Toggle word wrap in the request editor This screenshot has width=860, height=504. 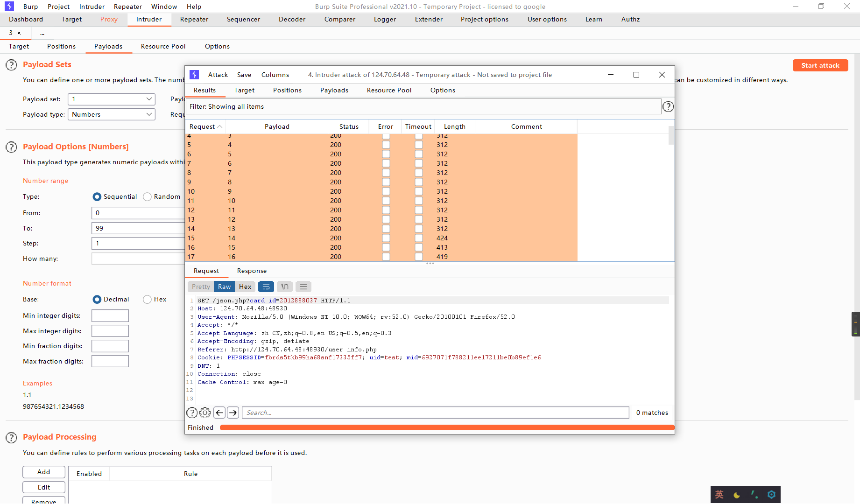[x=266, y=286]
